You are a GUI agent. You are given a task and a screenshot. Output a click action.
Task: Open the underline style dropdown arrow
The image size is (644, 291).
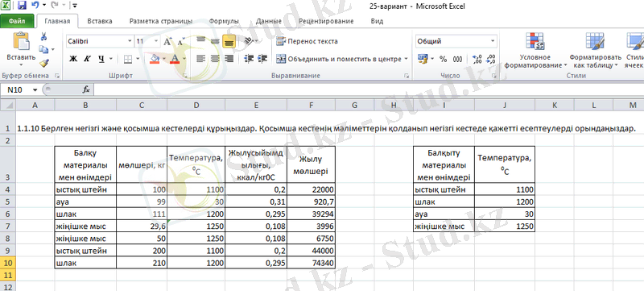point(110,59)
